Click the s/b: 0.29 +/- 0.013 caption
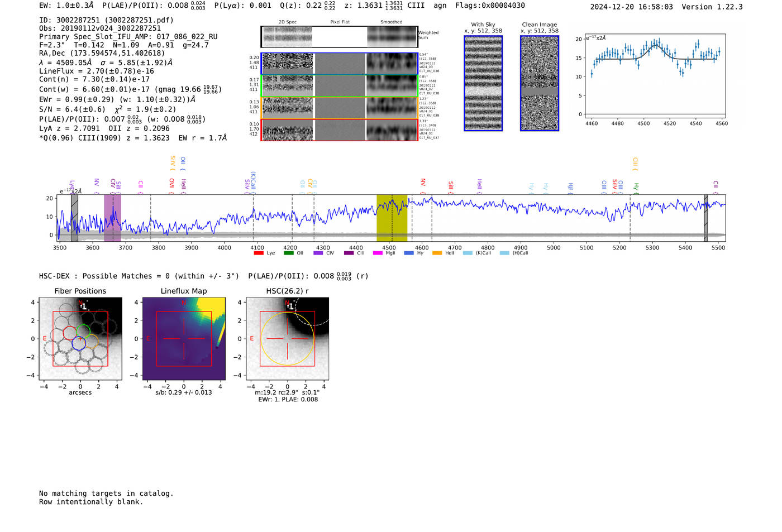Image resolution: width=782 pixels, height=532 pixels. [184, 392]
